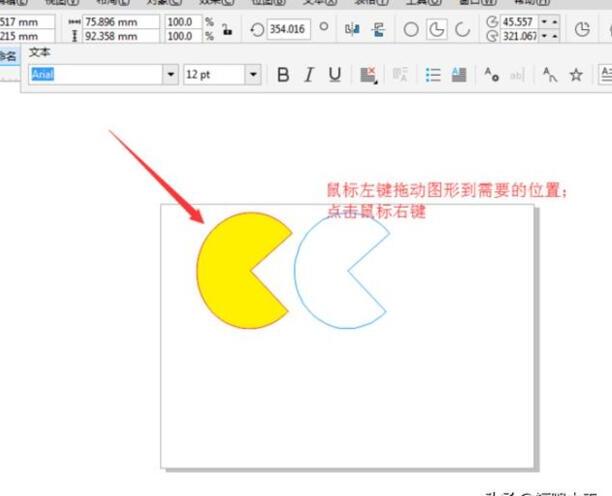Toggle Italic formatting

point(309,74)
